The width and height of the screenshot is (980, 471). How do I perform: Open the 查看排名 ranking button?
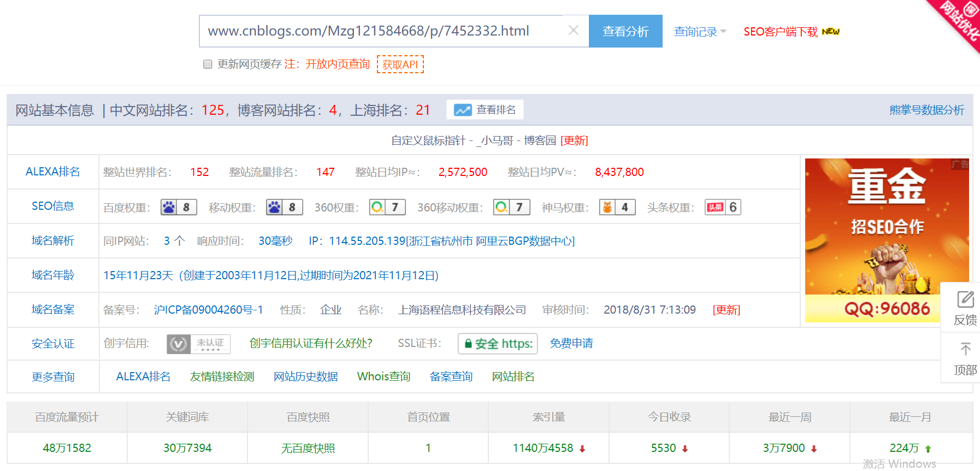[485, 110]
